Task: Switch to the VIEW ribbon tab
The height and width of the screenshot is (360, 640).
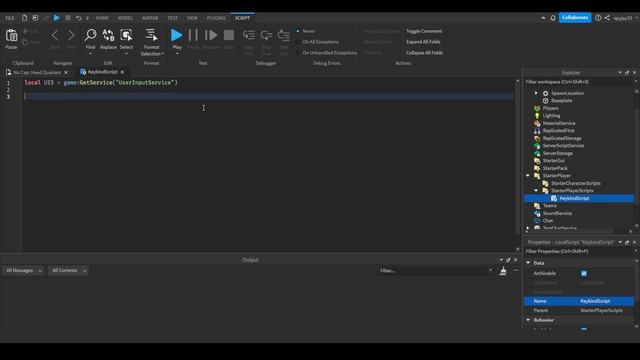Action: (x=192, y=18)
